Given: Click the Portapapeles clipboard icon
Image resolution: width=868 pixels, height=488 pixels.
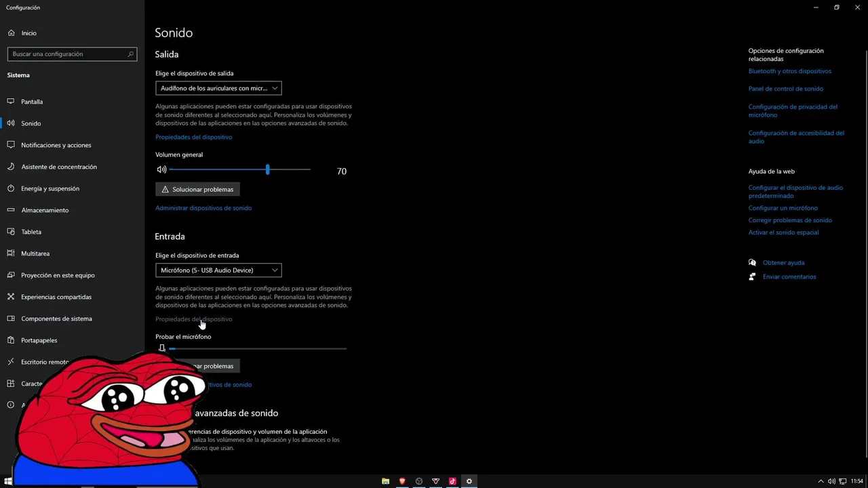Looking at the screenshot, I should coord(11,340).
